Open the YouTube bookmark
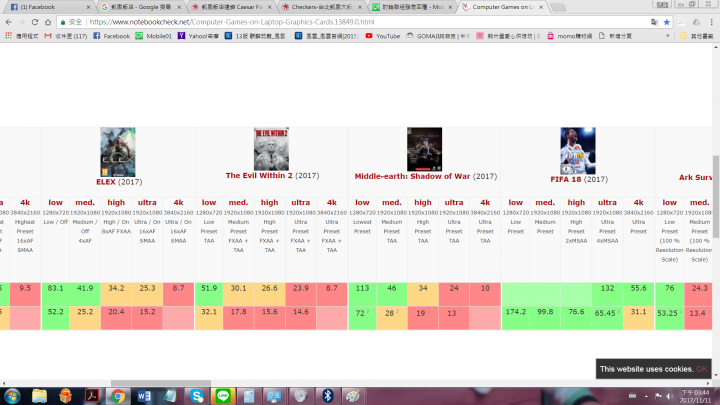The image size is (720, 405). (x=382, y=36)
